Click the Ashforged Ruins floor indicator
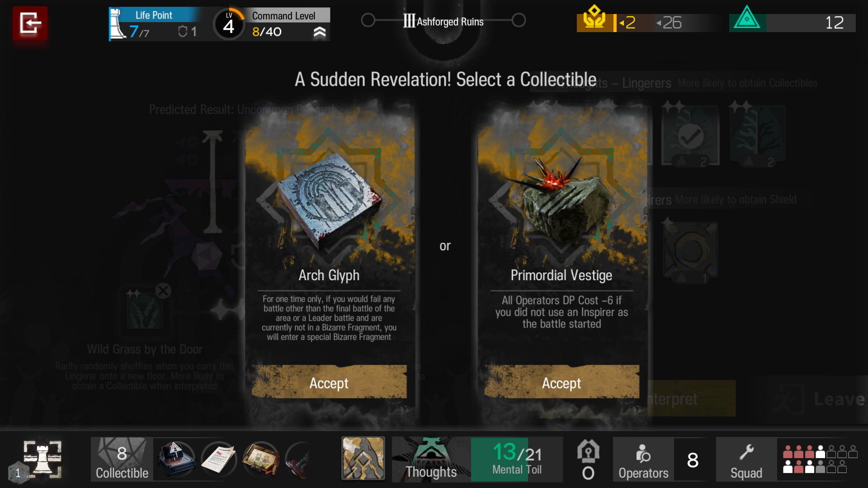868x488 pixels. coord(443,21)
